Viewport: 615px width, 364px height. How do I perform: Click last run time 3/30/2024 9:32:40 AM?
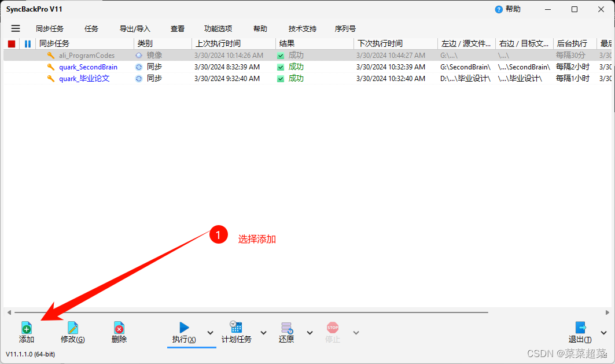click(227, 79)
